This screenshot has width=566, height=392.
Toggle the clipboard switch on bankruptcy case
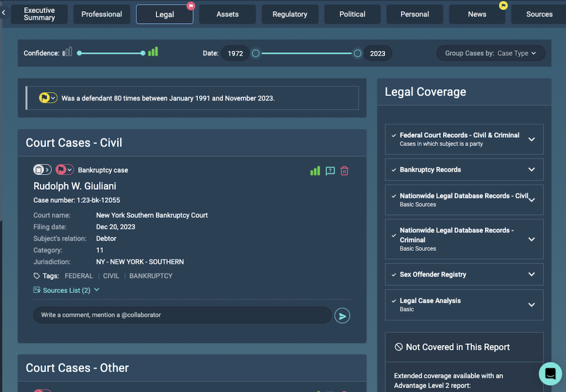coord(42,170)
